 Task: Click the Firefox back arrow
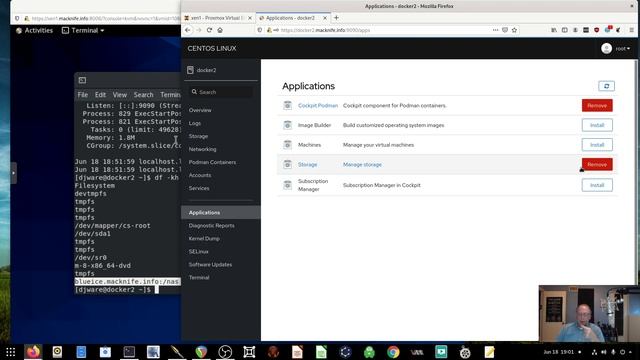click(188, 30)
